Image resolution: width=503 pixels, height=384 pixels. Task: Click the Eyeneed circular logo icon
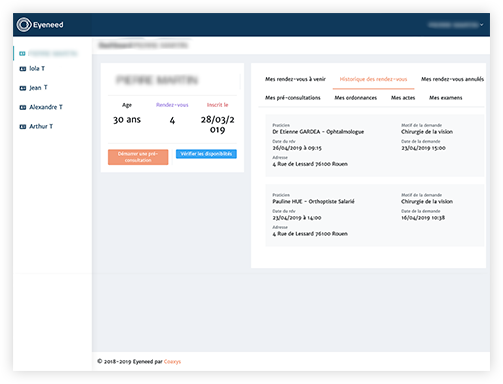24,25
